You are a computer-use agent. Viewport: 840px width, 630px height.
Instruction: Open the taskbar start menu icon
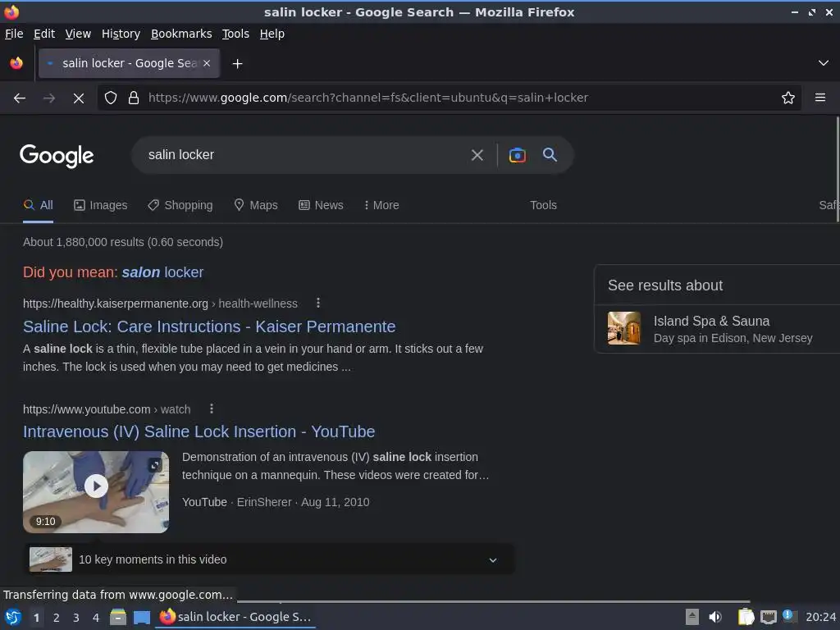click(x=13, y=617)
